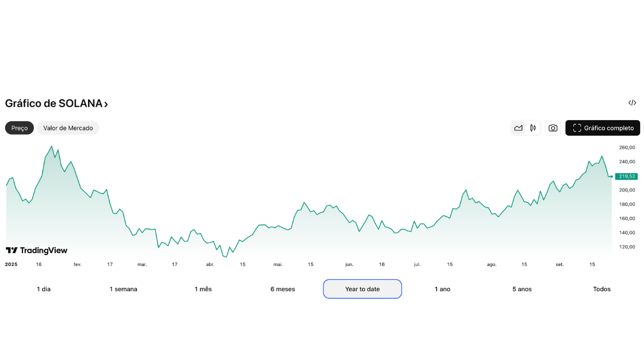Open the Gráfico completo button
Image resolution: width=644 pixels, height=362 pixels.
(x=603, y=128)
